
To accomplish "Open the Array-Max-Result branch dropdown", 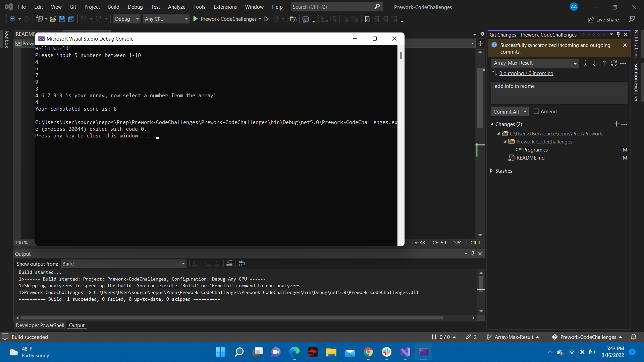I will pyautogui.click(x=575, y=63).
